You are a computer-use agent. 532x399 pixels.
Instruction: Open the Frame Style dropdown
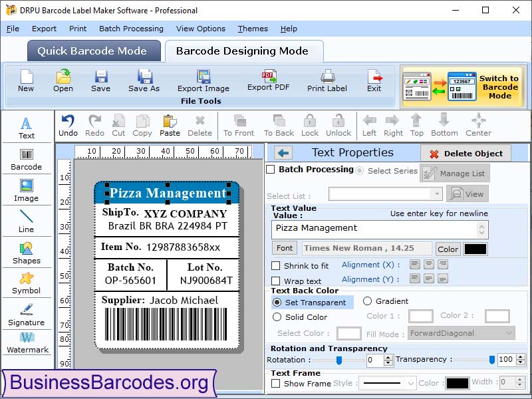point(386,383)
